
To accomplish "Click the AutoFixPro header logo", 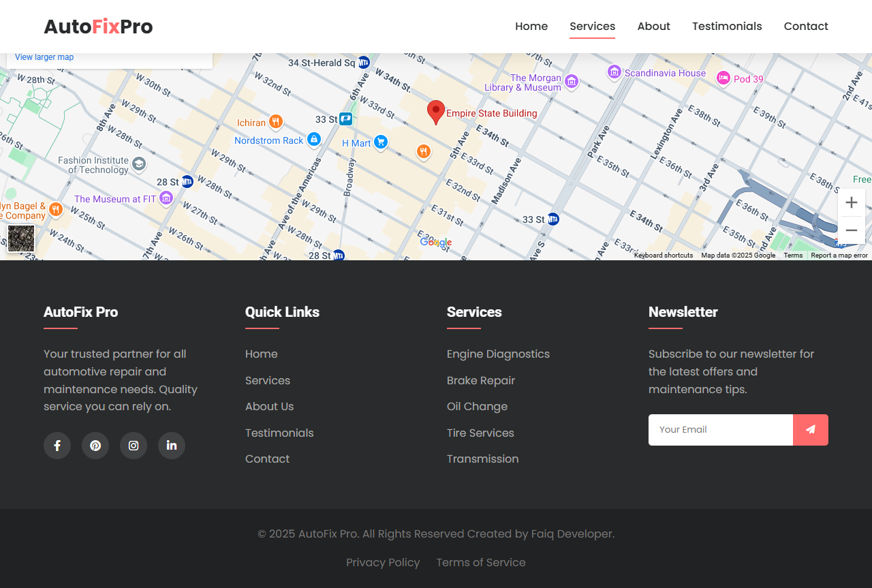I will click(98, 27).
